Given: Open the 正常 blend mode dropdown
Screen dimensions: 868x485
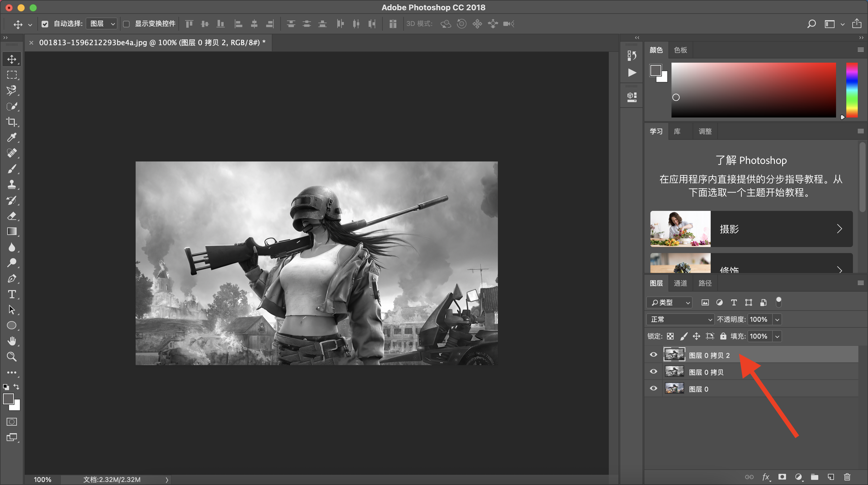Looking at the screenshot, I should pyautogui.click(x=680, y=319).
